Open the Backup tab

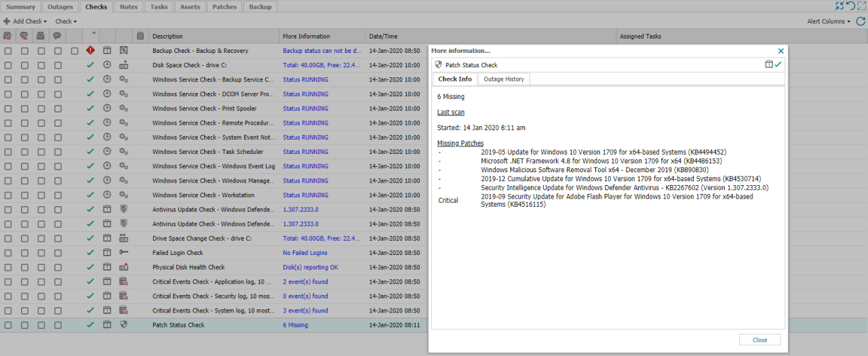[x=260, y=7]
